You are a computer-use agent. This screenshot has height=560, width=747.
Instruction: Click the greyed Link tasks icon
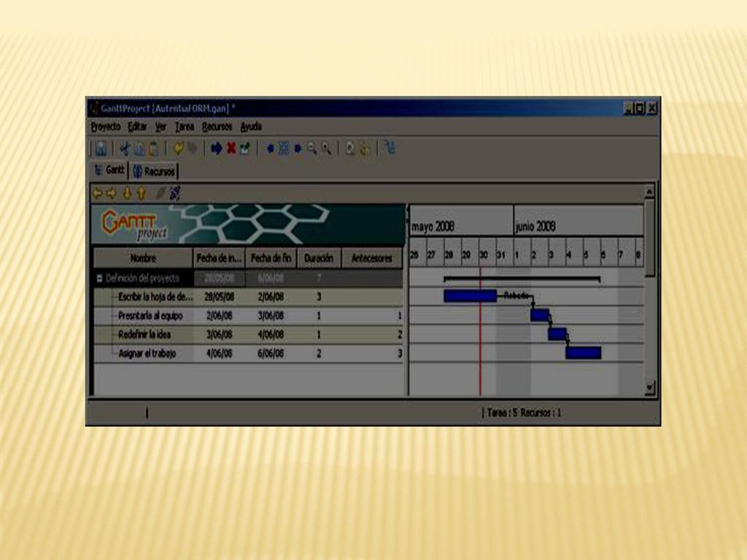pyautogui.click(x=160, y=192)
